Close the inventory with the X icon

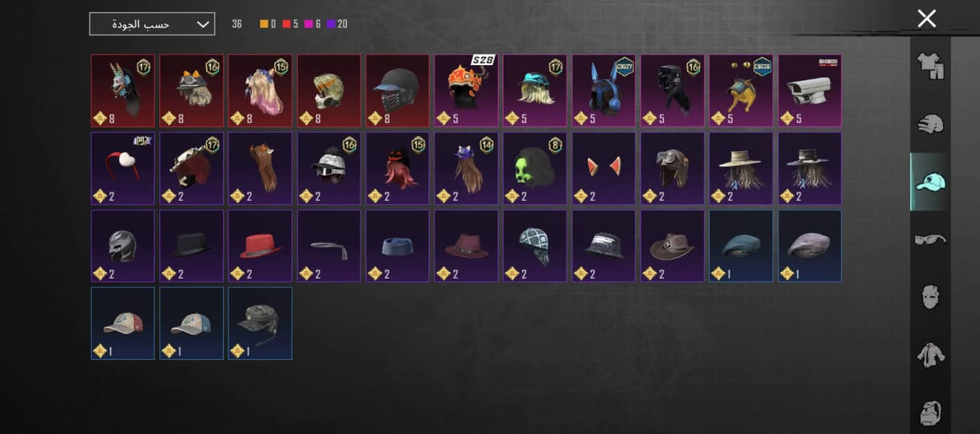point(927,18)
